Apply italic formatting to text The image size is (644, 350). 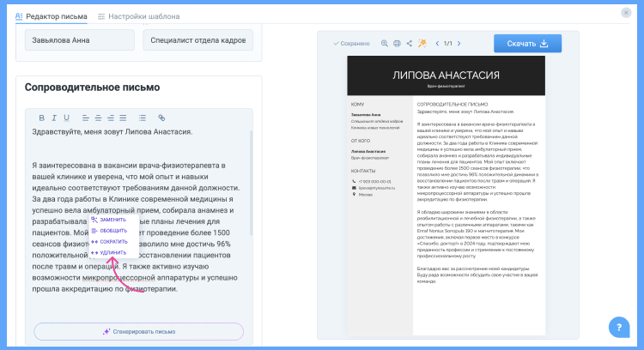point(53,118)
